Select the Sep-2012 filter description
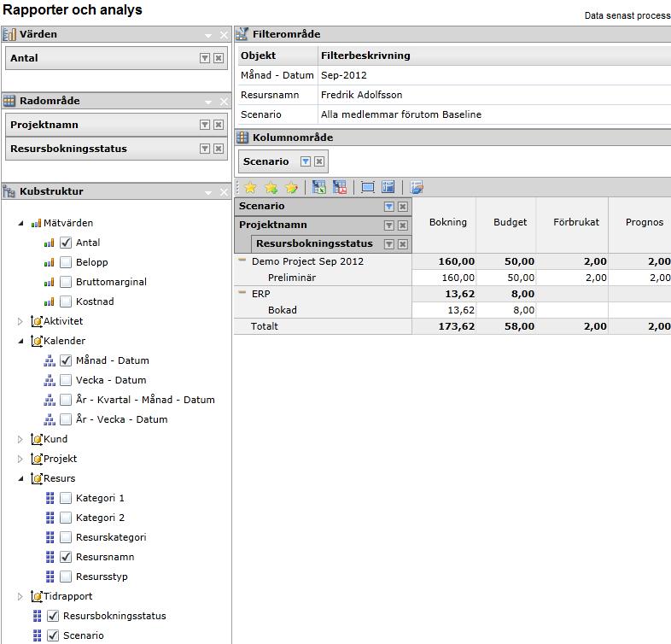Viewport: 671px width, 644px height. [344, 75]
